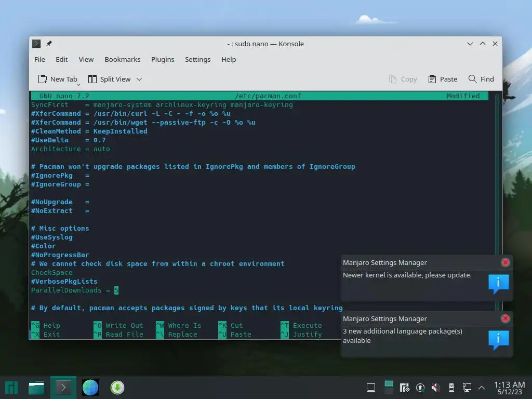Toggle the pin icon in the title bar
The height and width of the screenshot is (399, 532).
click(49, 44)
